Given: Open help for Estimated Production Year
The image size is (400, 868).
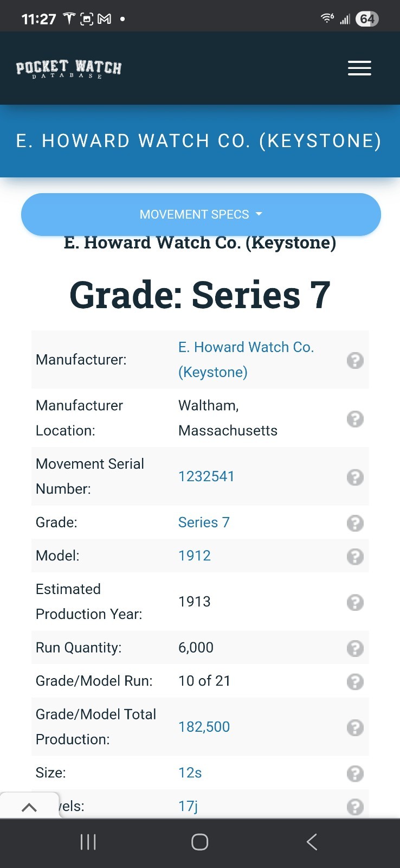Looking at the screenshot, I should [x=355, y=603].
